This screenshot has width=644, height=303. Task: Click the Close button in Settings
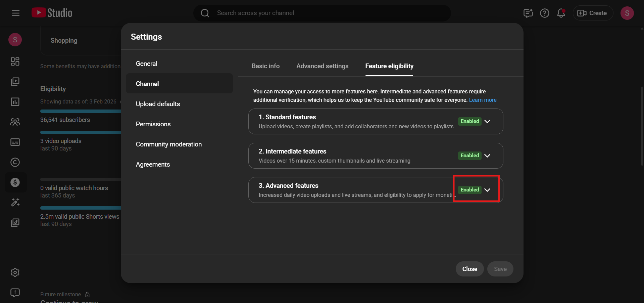[469, 269]
